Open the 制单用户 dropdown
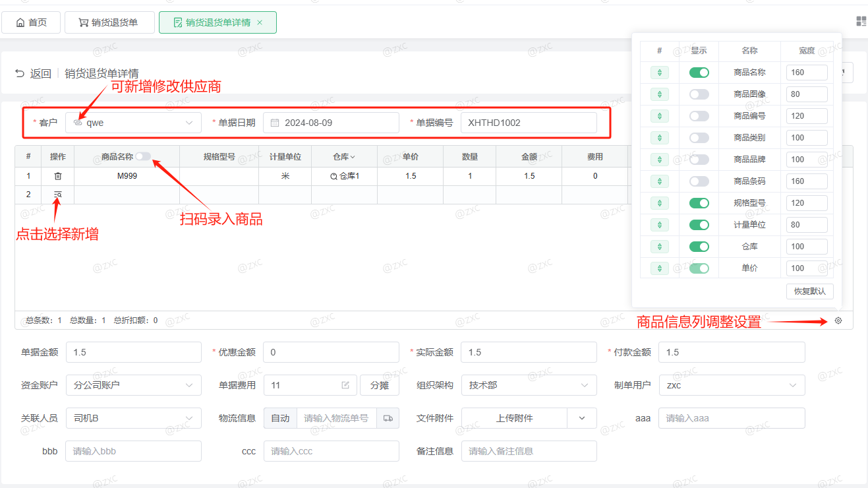Viewport: 868px width, 488px height. pos(732,385)
